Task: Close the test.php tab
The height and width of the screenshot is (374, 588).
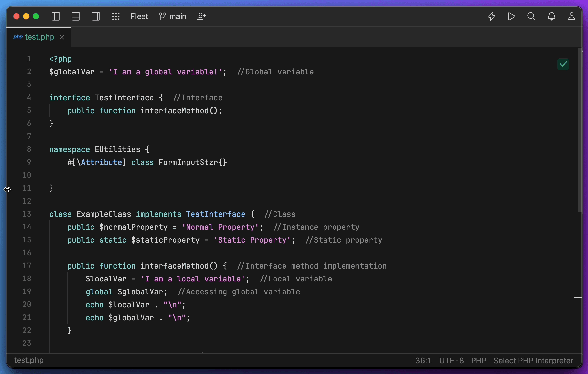Action: tap(62, 37)
